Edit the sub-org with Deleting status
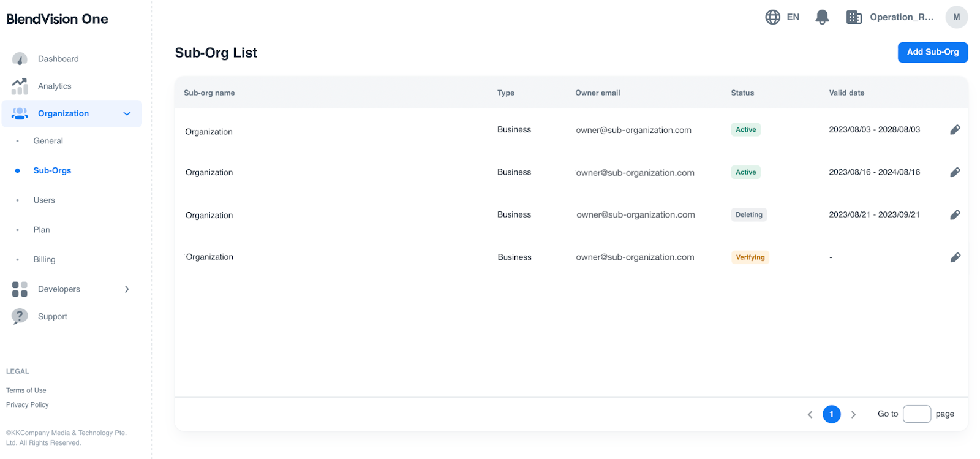Viewport: 980px width, 459px height. pyautogui.click(x=955, y=215)
